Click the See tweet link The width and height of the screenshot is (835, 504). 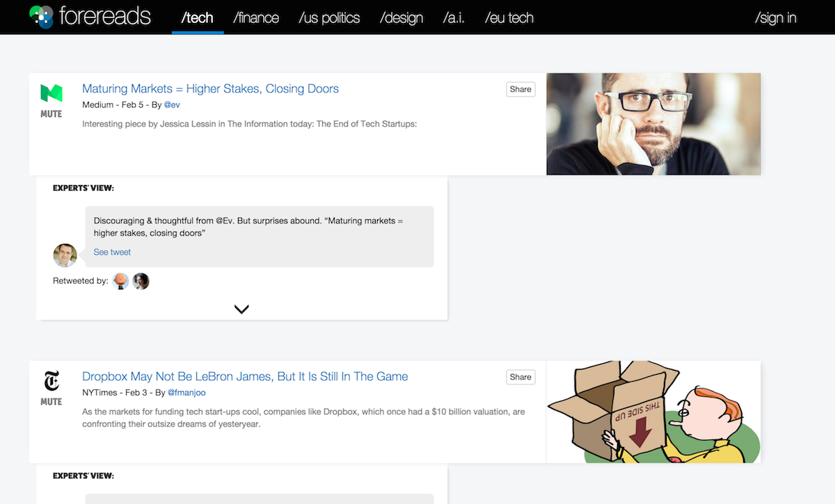click(x=112, y=252)
